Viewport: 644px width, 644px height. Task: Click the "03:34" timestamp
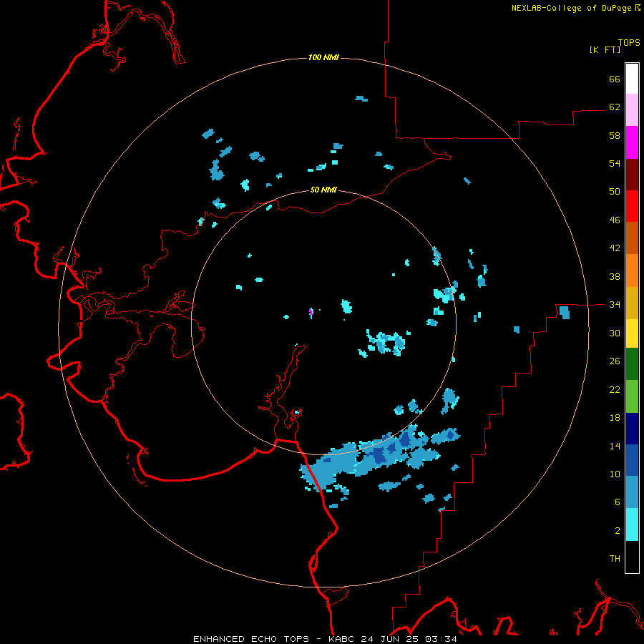[x=441, y=639]
